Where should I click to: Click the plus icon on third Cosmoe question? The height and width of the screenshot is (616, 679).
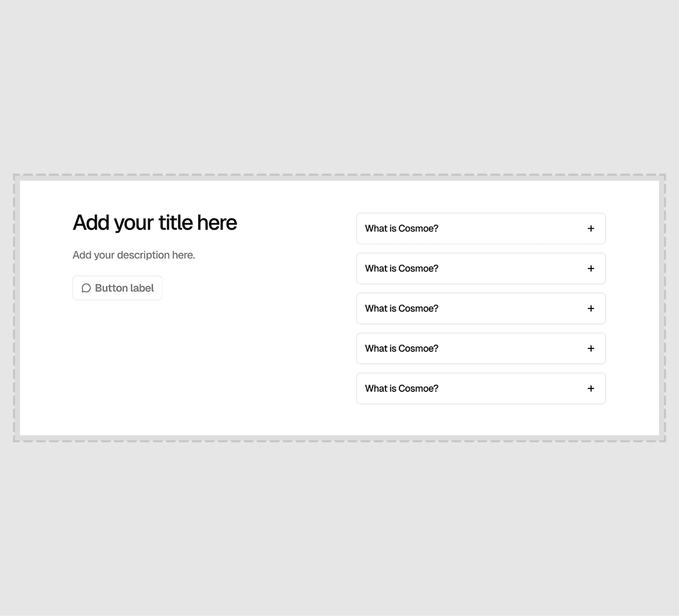(x=591, y=308)
